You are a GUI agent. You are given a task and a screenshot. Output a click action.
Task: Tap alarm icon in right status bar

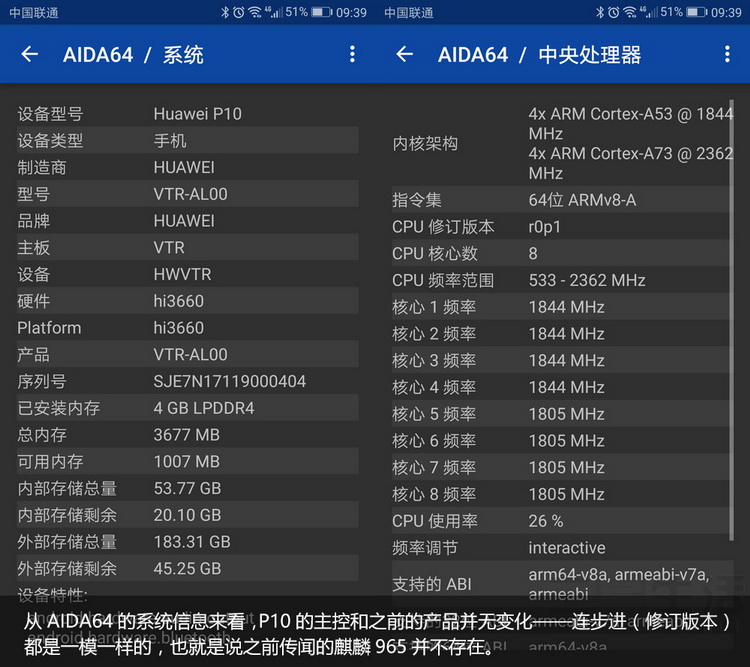pyautogui.click(x=613, y=12)
